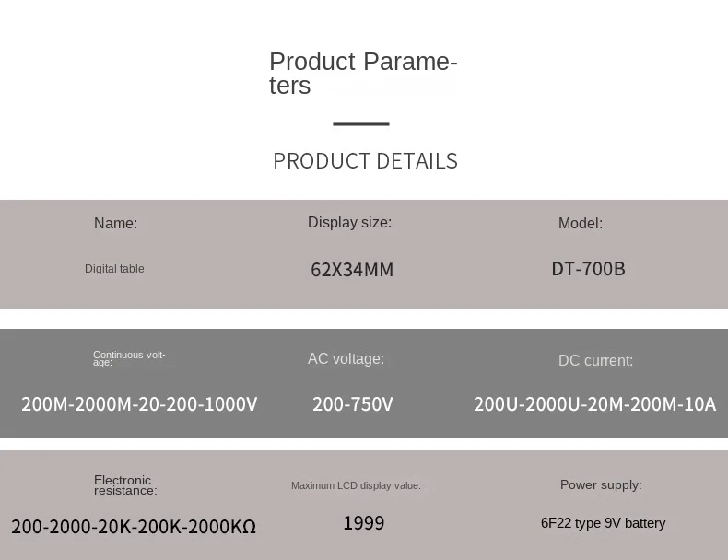The height and width of the screenshot is (560, 728).
Task: Click the 1999 display value
Action: [x=363, y=523]
